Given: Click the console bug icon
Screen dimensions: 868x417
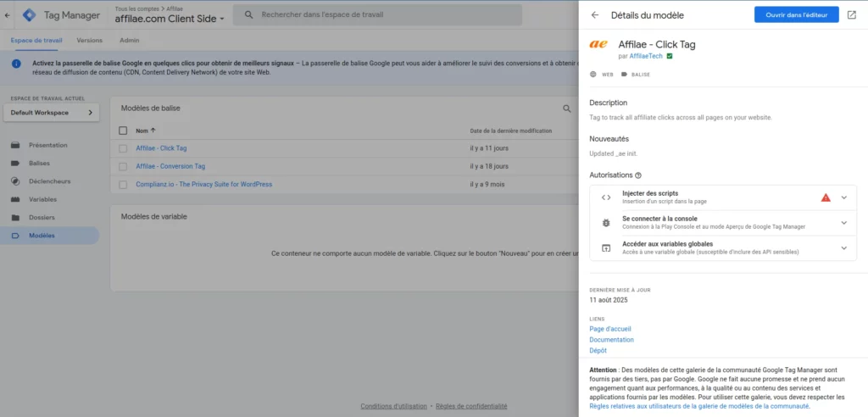Looking at the screenshot, I should [606, 222].
